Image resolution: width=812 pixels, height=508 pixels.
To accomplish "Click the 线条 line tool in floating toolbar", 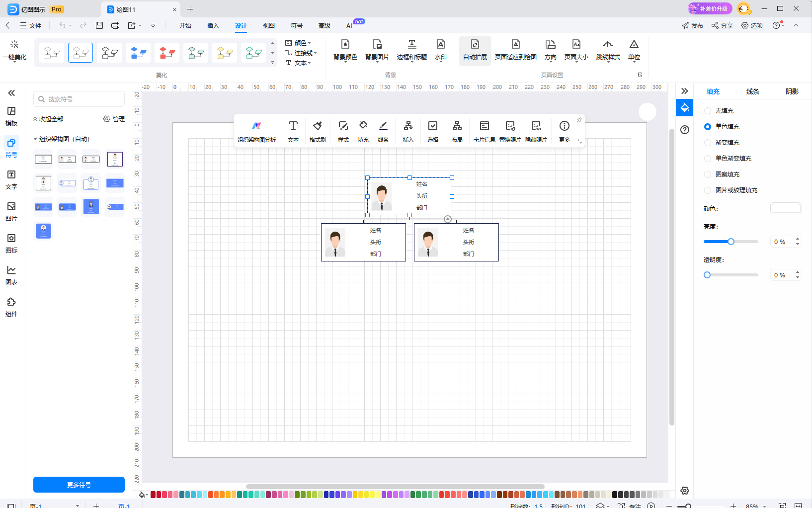I will pyautogui.click(x=383, y=132).
